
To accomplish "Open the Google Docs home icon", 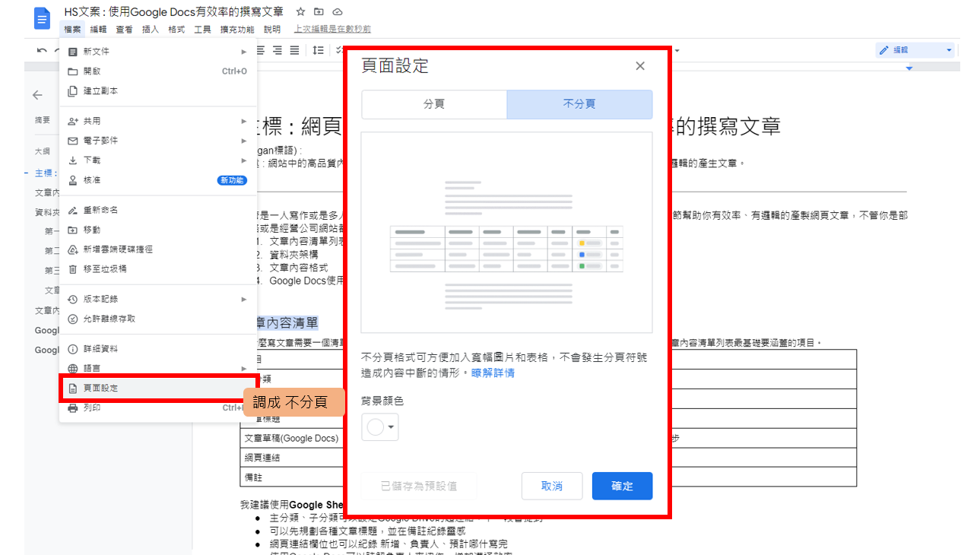I will coord(42,19).
